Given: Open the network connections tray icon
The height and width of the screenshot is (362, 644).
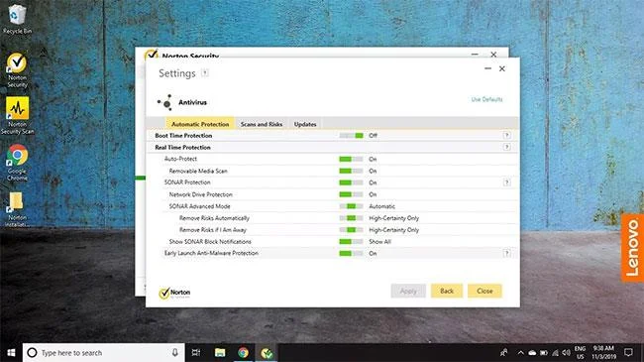Looking at the screenshot, I should (555, 352).
